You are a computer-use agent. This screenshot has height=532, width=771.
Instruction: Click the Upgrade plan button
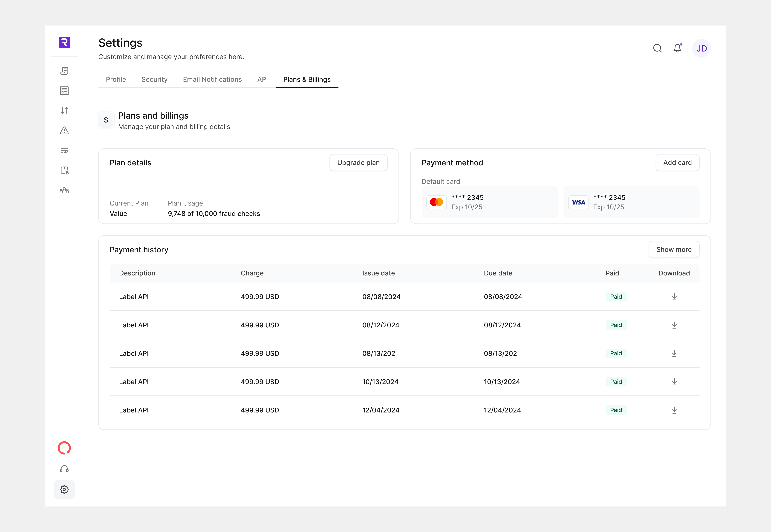click(x=358, y=163)
